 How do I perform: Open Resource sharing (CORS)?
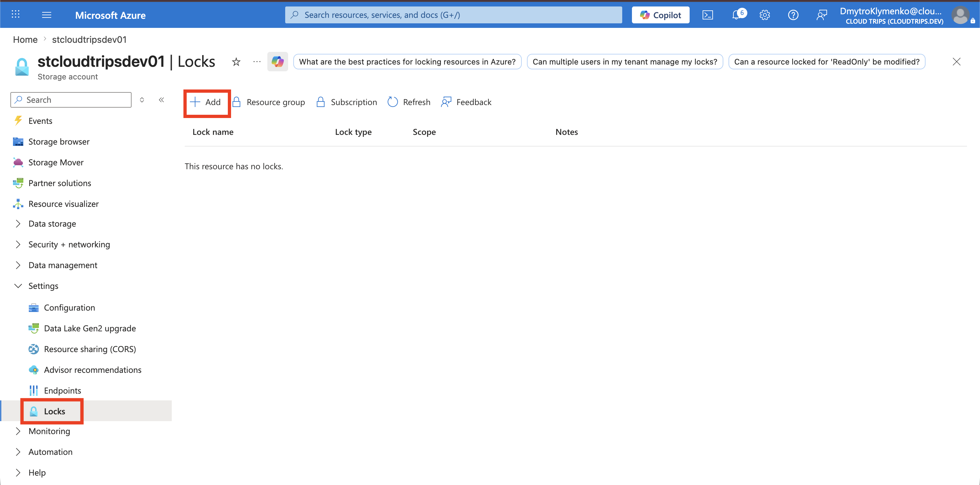coord(90,349)
